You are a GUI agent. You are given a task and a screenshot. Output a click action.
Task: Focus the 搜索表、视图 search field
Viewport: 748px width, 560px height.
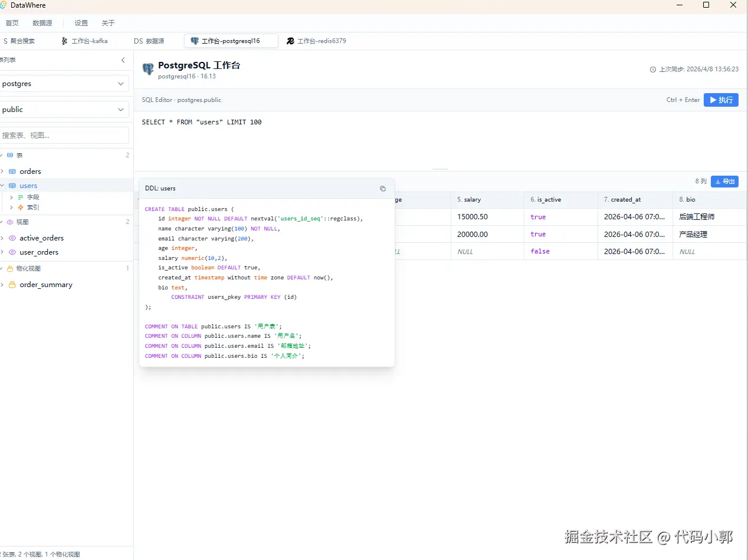point(64,135)
